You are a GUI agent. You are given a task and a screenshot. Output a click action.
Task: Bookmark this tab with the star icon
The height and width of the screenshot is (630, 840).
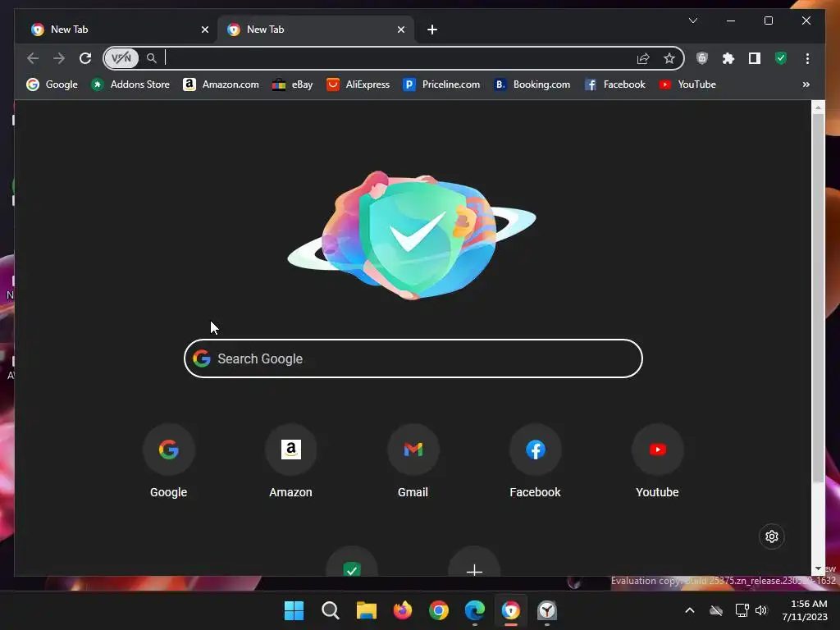click(669, 58)
